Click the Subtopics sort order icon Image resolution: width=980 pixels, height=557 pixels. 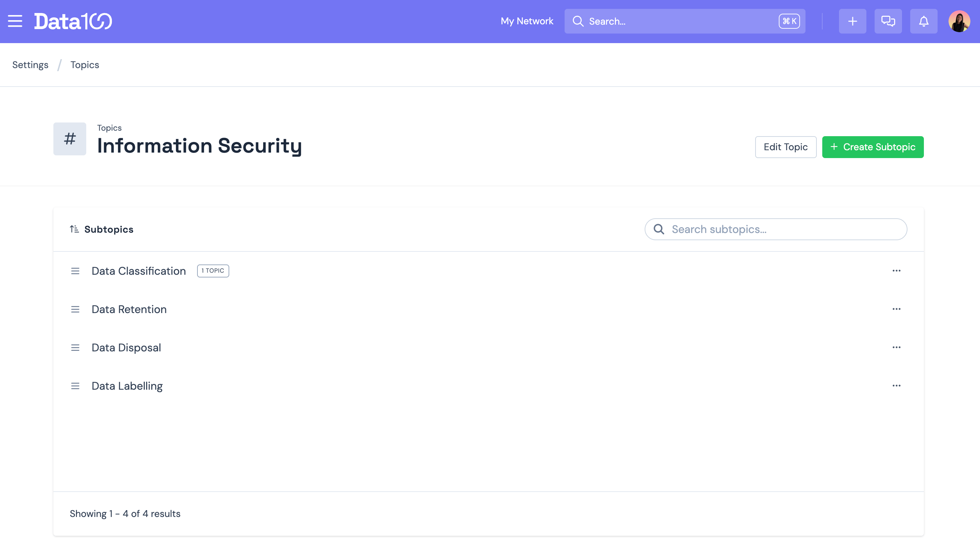pos(74,229)
